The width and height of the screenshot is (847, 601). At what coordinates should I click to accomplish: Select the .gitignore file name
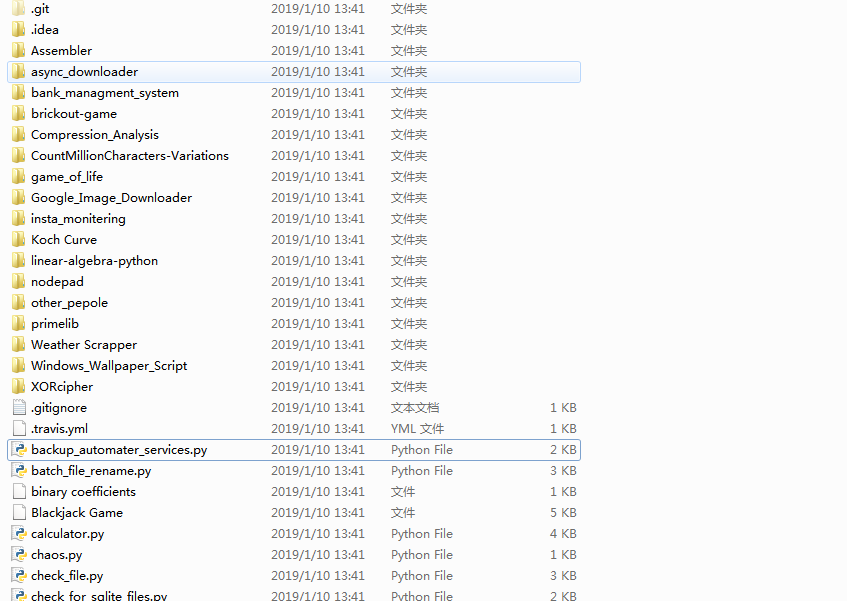coord(59,408)
